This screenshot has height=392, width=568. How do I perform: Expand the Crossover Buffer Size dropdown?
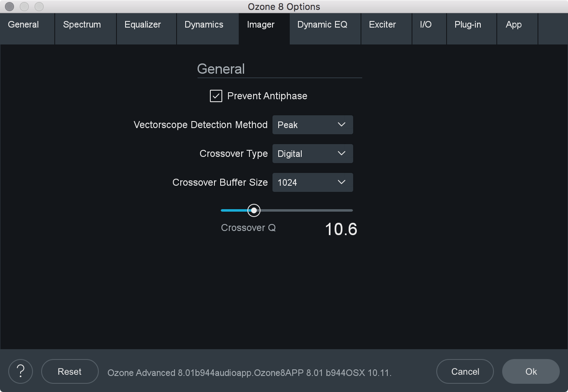[312, 182]
